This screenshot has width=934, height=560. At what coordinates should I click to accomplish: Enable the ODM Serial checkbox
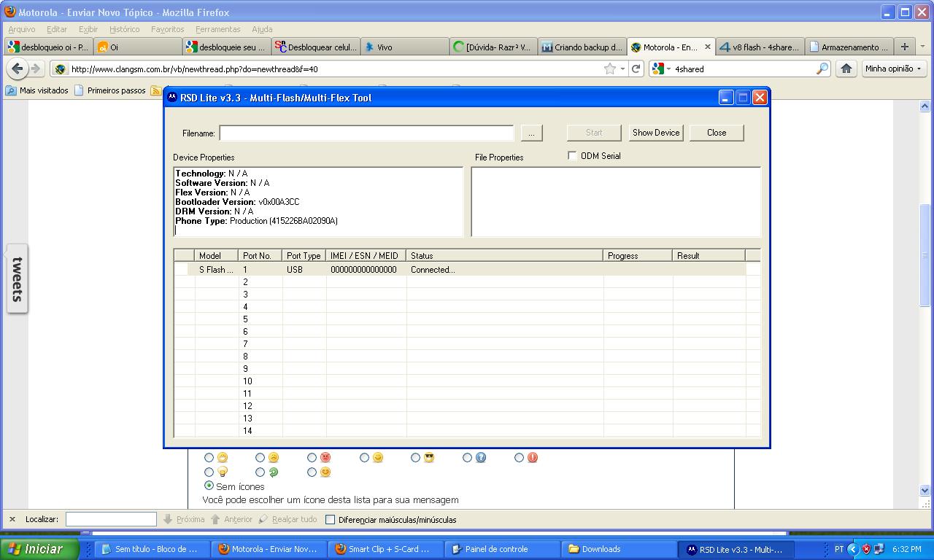[x=572, y=155]
